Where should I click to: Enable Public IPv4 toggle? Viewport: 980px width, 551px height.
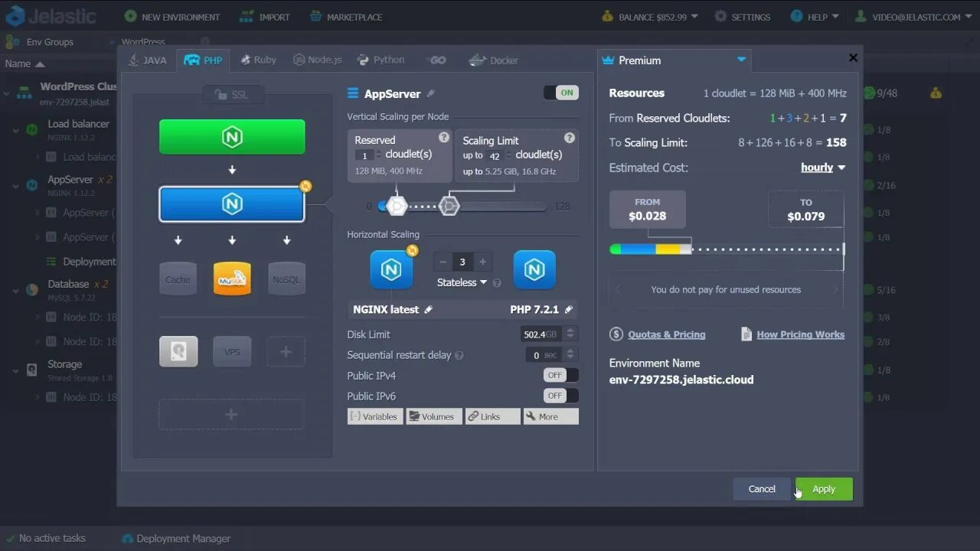(561, 375)
